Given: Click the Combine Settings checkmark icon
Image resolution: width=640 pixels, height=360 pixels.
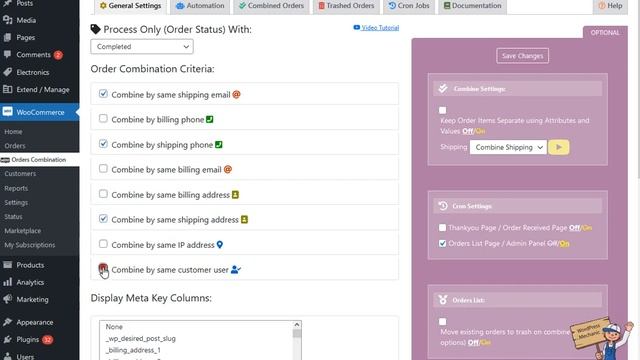Looking at the screenshot, I should point(443,89).
